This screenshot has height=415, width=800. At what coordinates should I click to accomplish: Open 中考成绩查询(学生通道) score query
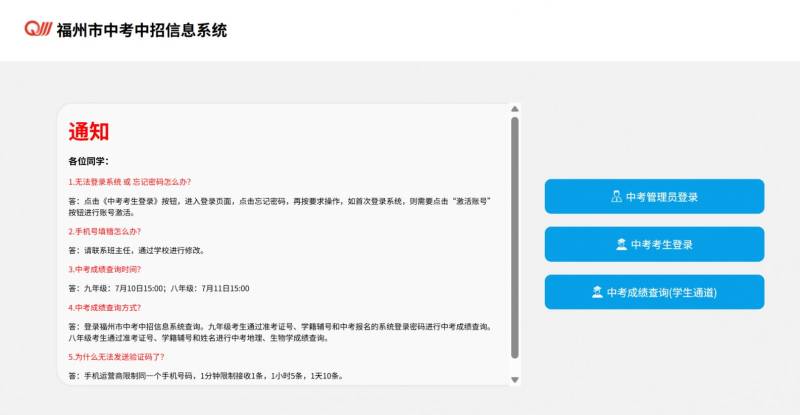pyautogui.click(x=654, y=293)
